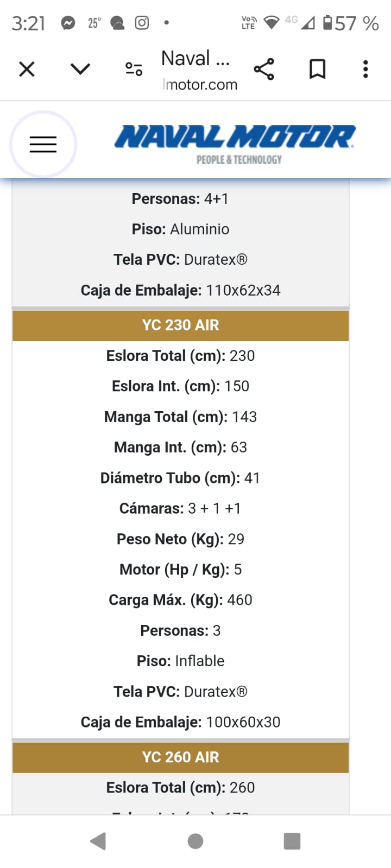Viewport: 391px width, 868px height.
Task: Tap the Android back button
Action: click(98, 841)
